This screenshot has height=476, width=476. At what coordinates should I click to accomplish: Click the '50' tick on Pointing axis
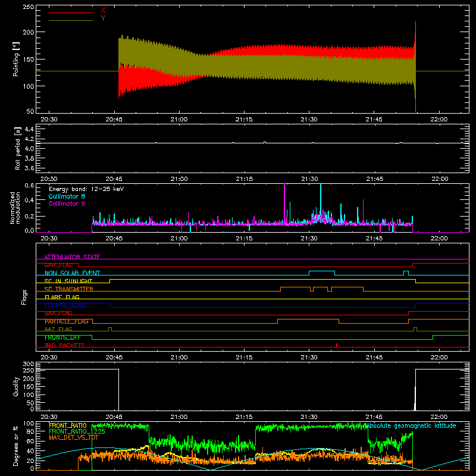pyautogui.click(x=30, y=111)
